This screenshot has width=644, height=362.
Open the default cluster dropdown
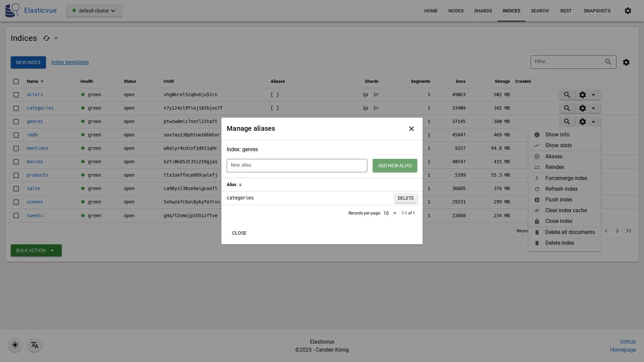click(x=94, y=10)
